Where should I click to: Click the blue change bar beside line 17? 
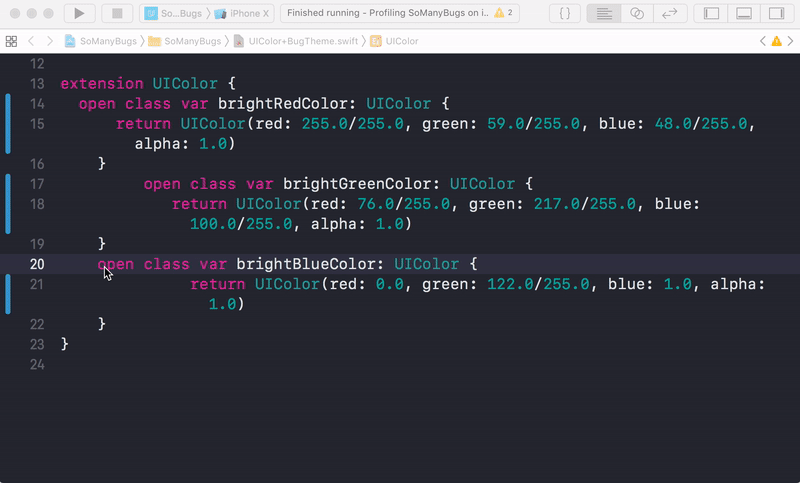[8, 204]
